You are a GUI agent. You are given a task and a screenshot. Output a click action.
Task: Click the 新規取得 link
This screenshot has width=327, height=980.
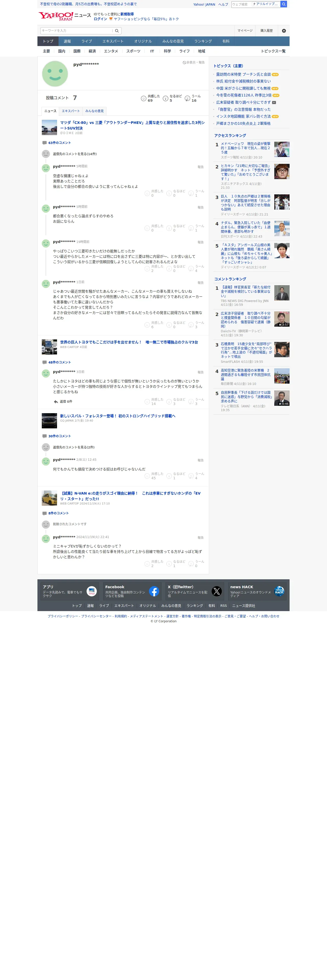point(127,14)
